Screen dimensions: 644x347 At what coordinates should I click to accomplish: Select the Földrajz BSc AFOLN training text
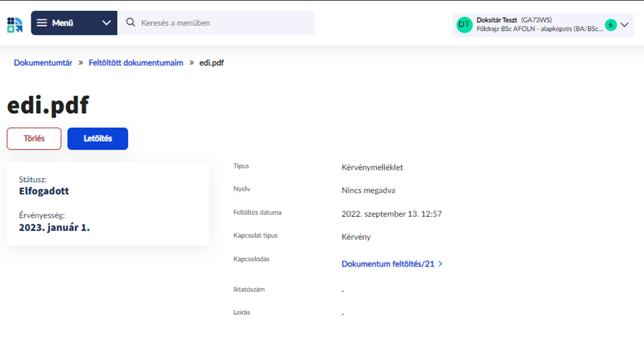(539, 29)
